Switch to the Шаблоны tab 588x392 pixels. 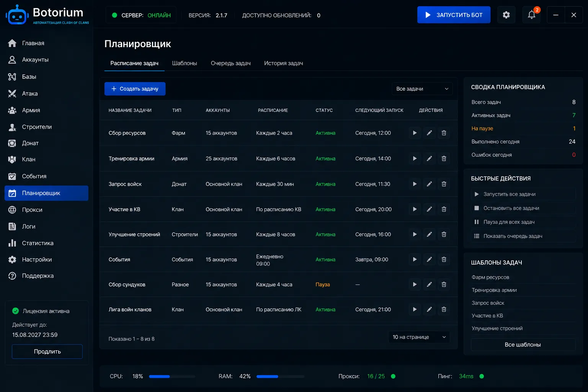coord(185,63)
